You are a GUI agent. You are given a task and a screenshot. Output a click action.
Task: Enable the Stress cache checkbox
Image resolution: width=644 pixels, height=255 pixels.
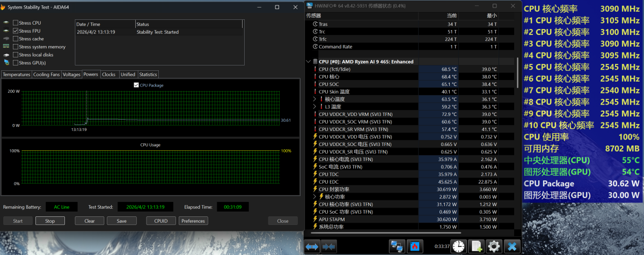click(x=16, y=39)
